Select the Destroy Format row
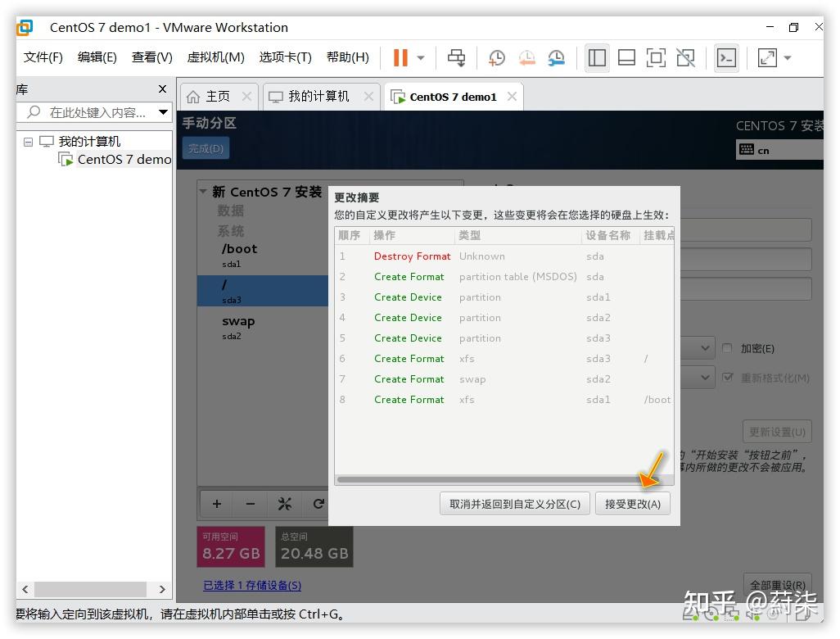The width and height of the screenshot is (840, 639). [x=504, y=256]
